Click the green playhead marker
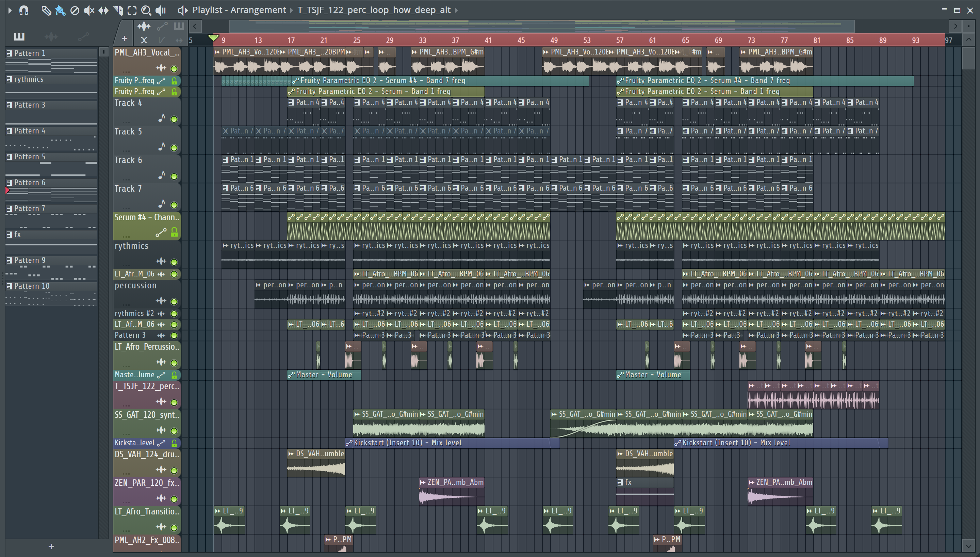This screenshot has height=557, width=980. coord(213,38)
